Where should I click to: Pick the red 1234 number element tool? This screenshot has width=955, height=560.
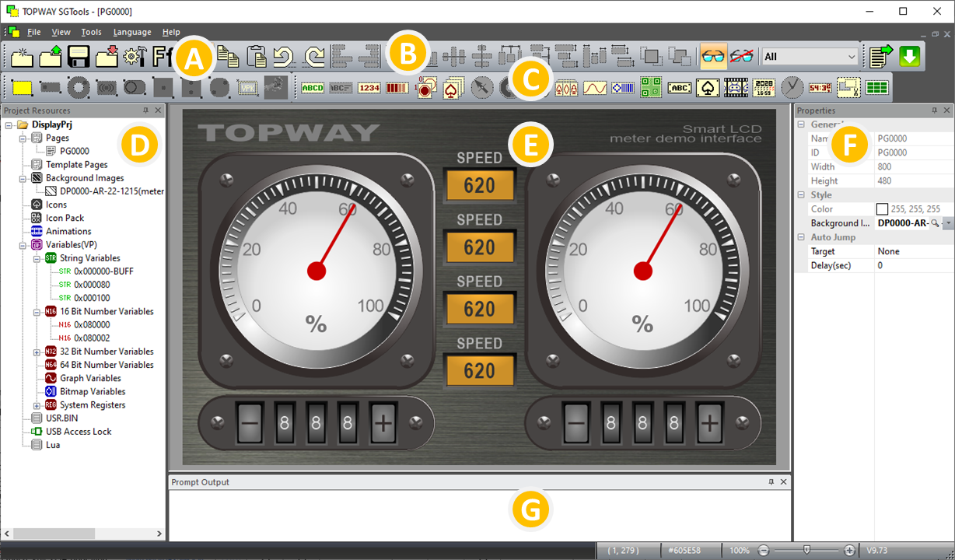pyautogui.click(x=369, y=87)
